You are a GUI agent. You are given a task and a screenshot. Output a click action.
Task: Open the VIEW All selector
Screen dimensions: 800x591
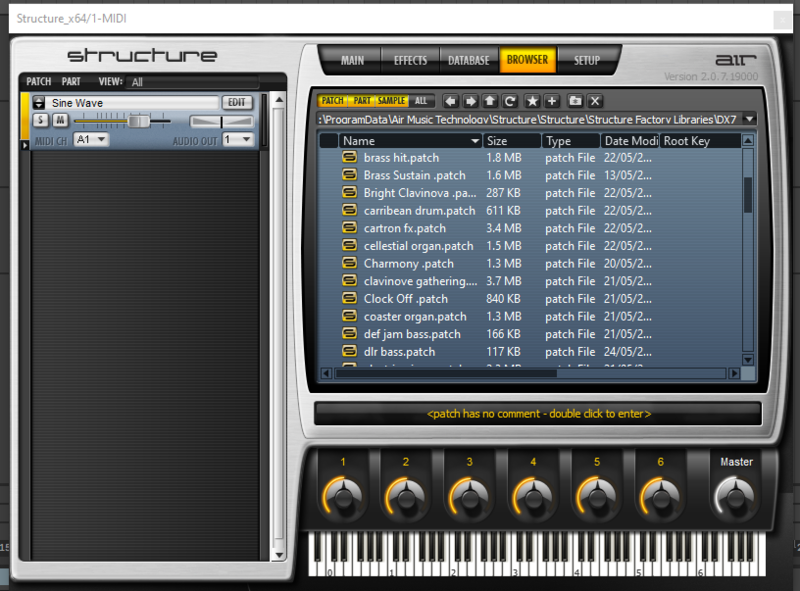193,82
